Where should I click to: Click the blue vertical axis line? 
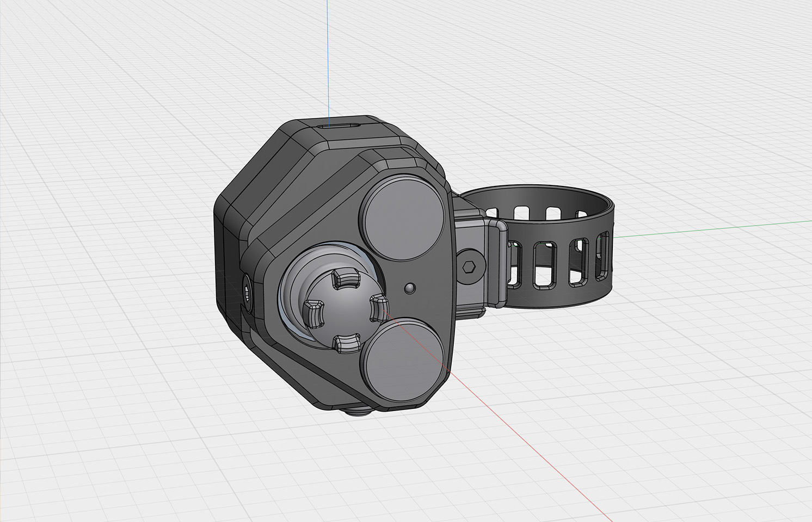pyautogui.click(x=328, y=54)
